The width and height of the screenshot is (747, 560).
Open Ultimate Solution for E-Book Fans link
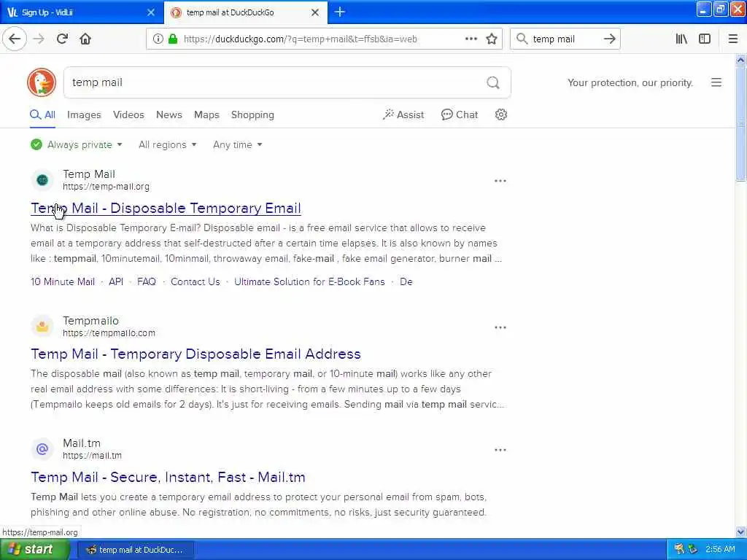click(x=309, y=281)
